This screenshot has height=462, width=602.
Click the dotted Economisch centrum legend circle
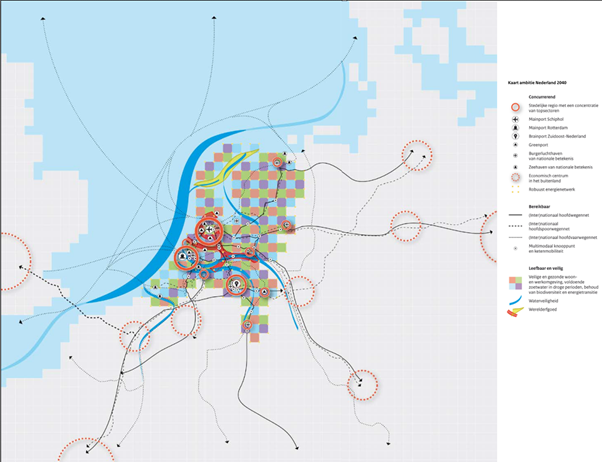tap(515, 177)
